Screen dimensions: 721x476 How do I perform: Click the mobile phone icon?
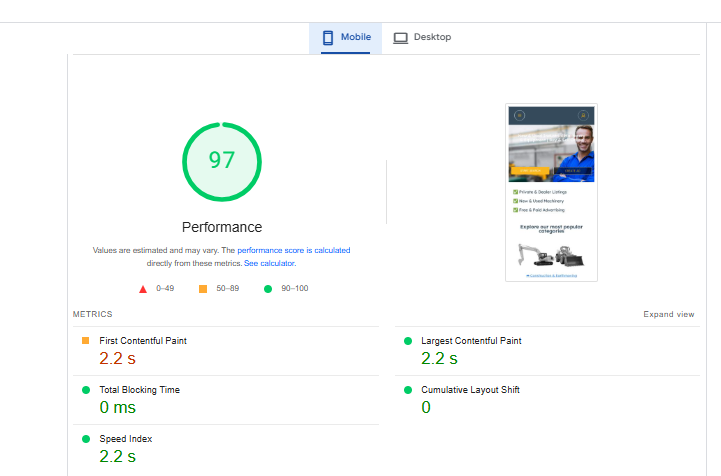[328, 38]
